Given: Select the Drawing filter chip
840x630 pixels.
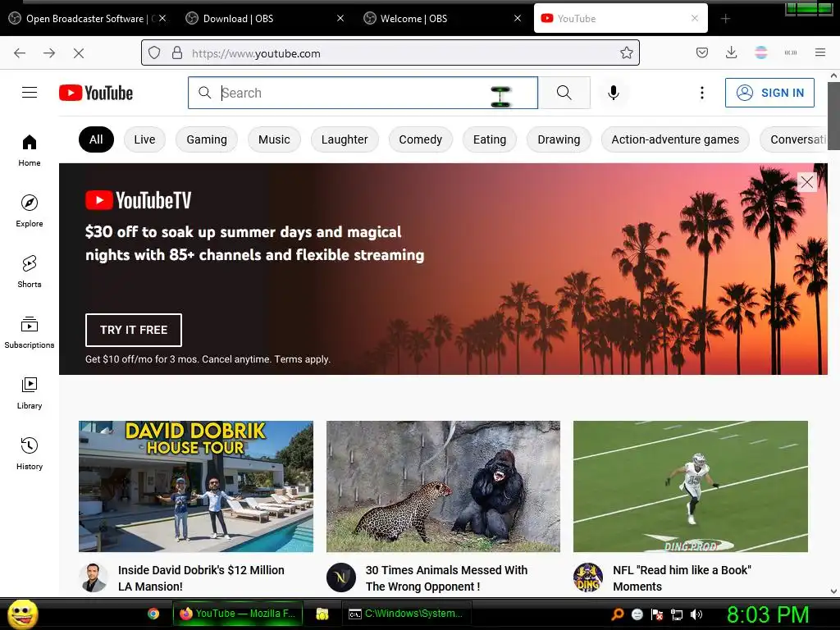Looking at the screenshot, I should (x=559, y=139).
